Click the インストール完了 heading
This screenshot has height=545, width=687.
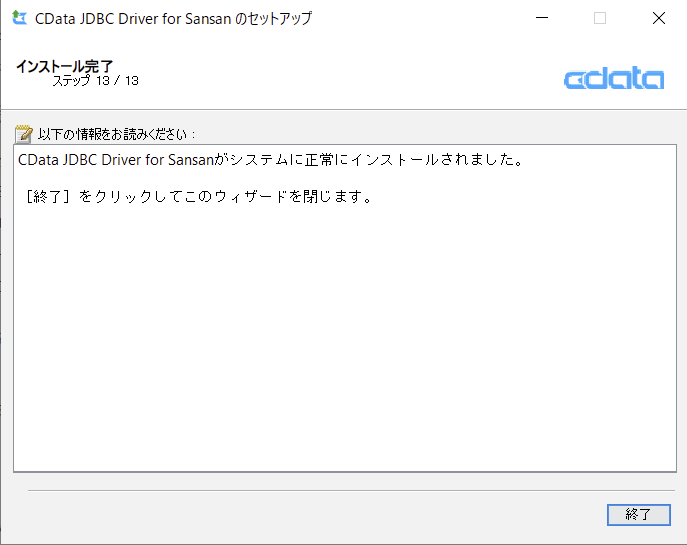click(64, 66)
